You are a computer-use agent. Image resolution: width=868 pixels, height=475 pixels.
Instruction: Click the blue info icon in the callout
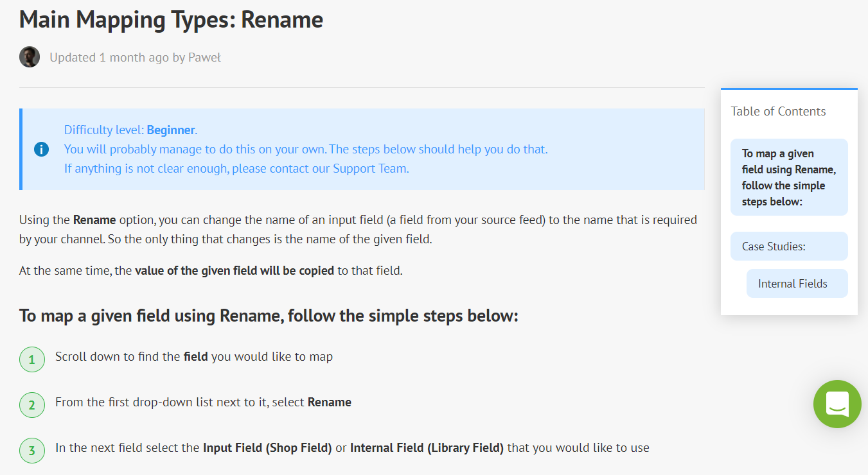pyautogui.click(x=41, y=150)
